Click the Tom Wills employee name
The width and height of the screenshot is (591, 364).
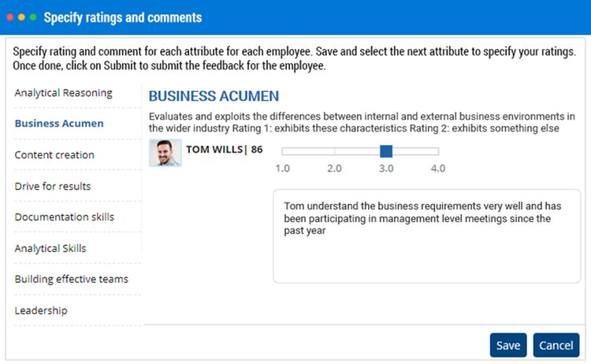214,148
